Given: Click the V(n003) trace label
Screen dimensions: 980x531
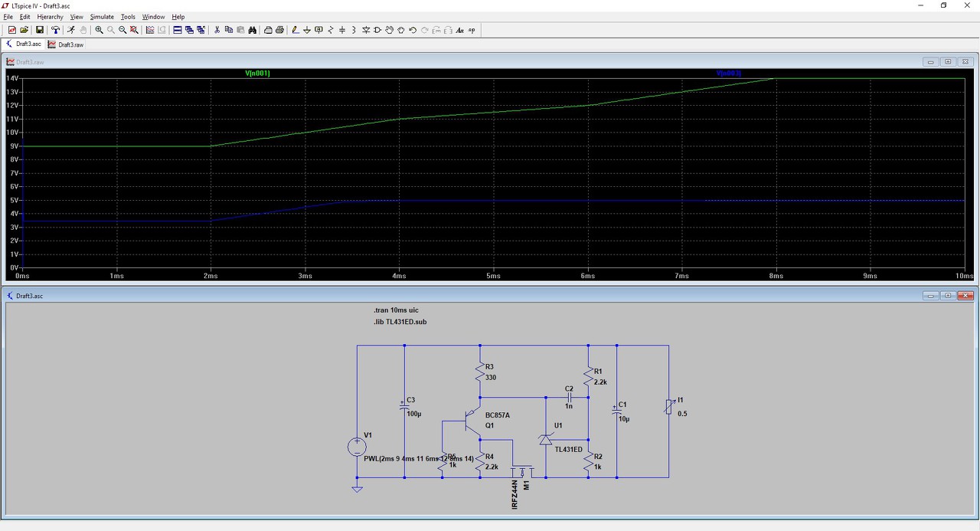Looking at the screenshot, I should [x=728, y=74].
